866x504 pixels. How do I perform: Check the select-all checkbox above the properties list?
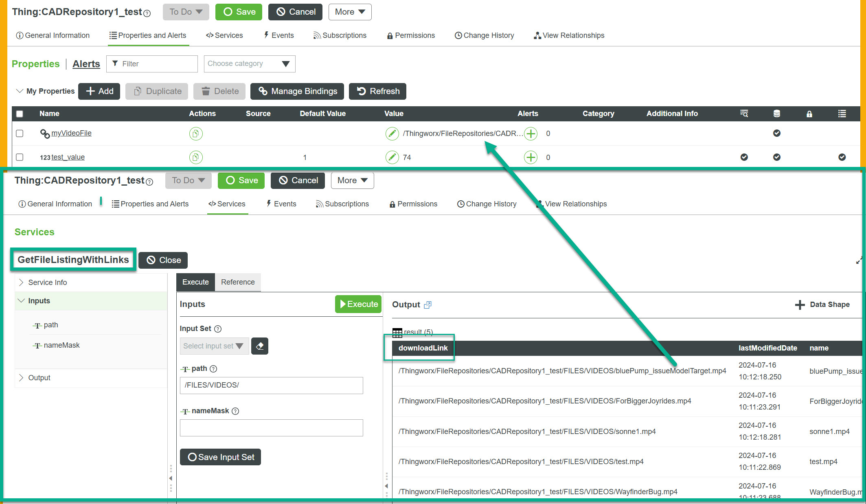[x=20, y=114]
